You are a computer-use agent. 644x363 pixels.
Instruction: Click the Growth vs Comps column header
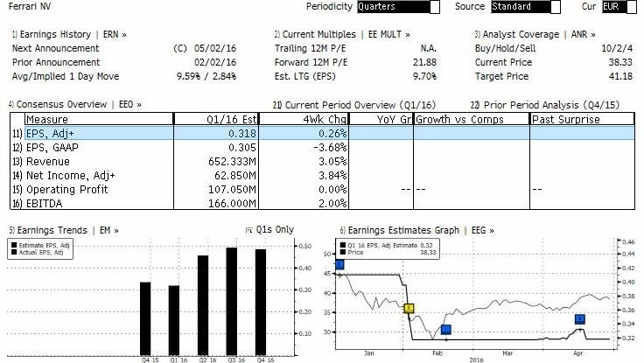tap(472, 119)
